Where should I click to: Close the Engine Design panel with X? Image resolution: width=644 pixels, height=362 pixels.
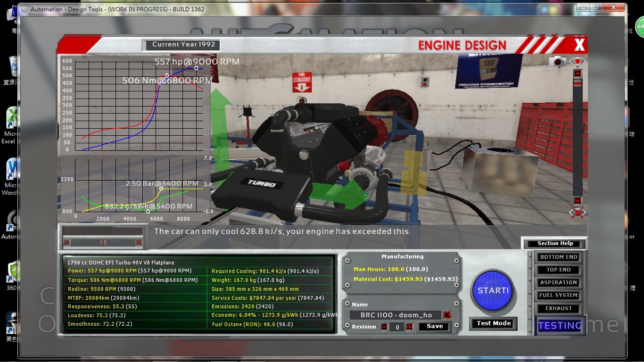click(x=579, y=45)
